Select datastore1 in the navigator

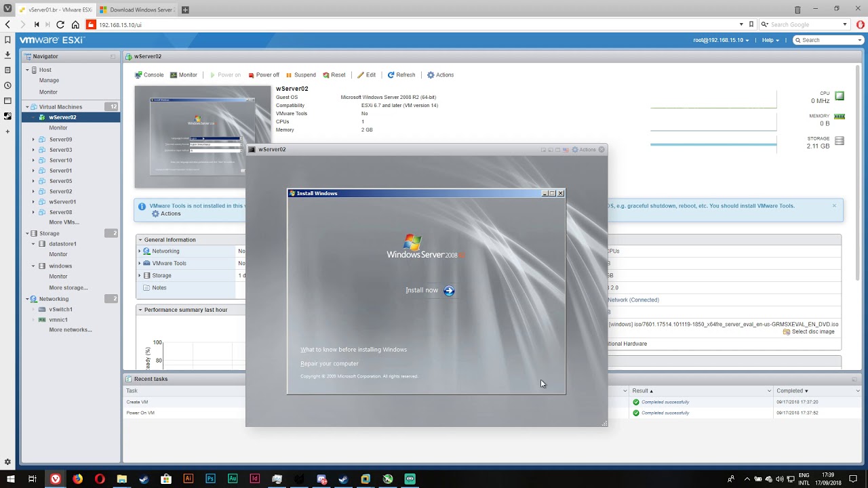click(62, 244)
